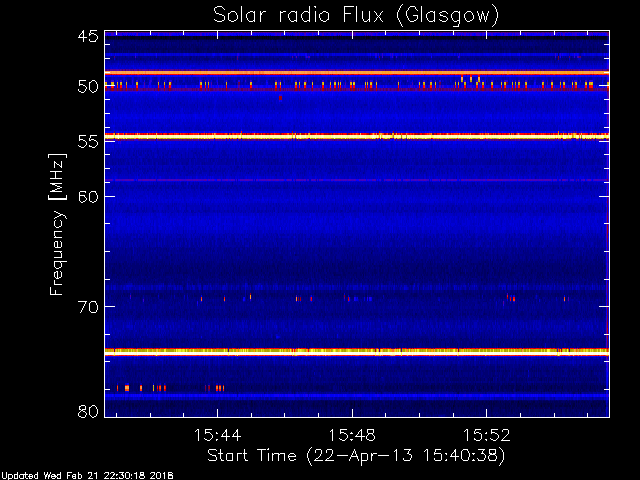The image size is (640, 480).
Task: Click the 'Solar radio Flux (Glasgow)' title
Action: click(x=356, y=16)
